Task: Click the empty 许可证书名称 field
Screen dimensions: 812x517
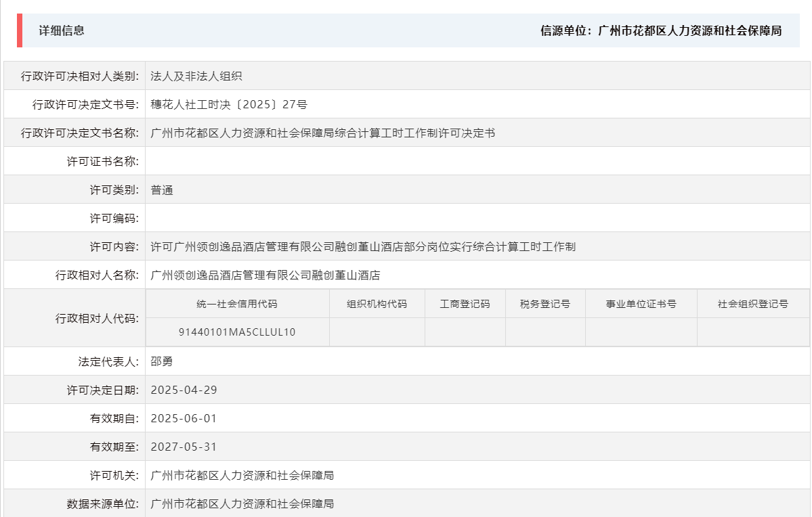Action: pos(271,161)
